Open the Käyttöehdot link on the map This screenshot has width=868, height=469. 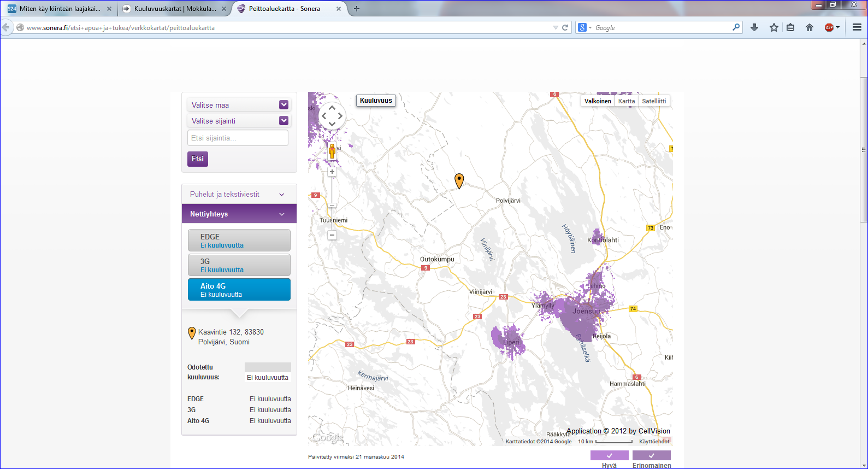click(x=654, y=441)
